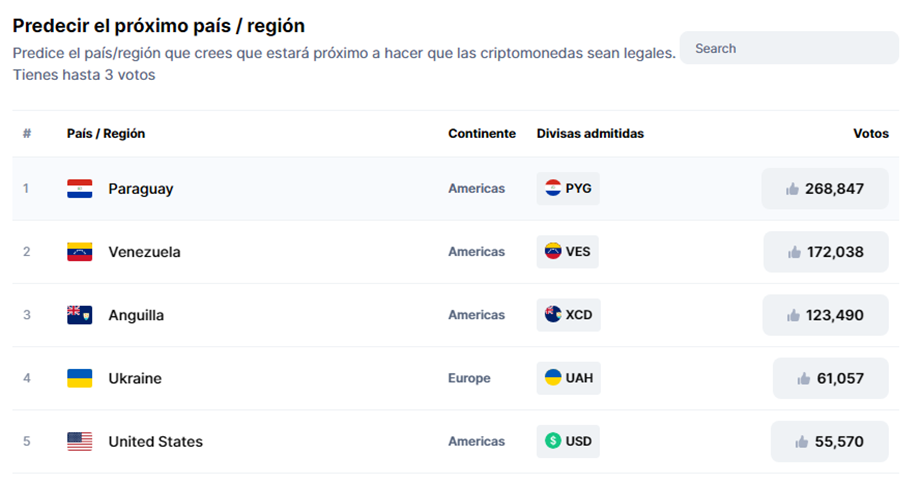Sort by the Continente column header

pyautogui.click(x=482, y=133)
